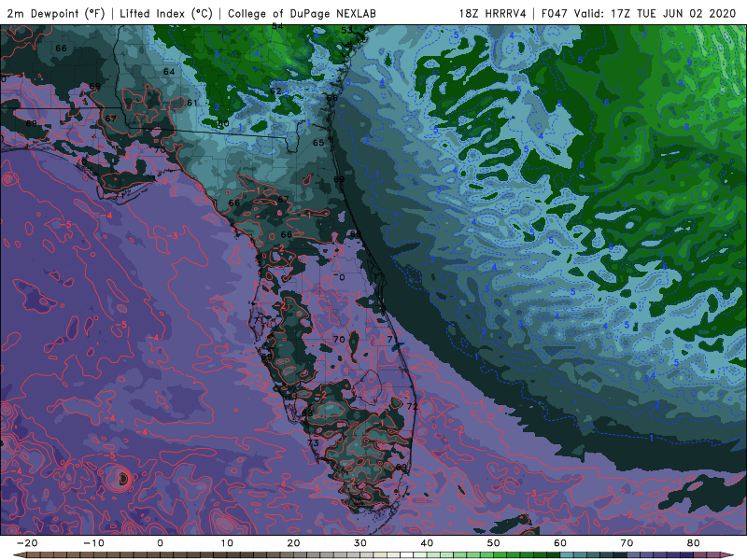Screen dimensions: 747x560
Task: Click the '2m Dewpoint (°F)' title text
Action: pos(56,13)
